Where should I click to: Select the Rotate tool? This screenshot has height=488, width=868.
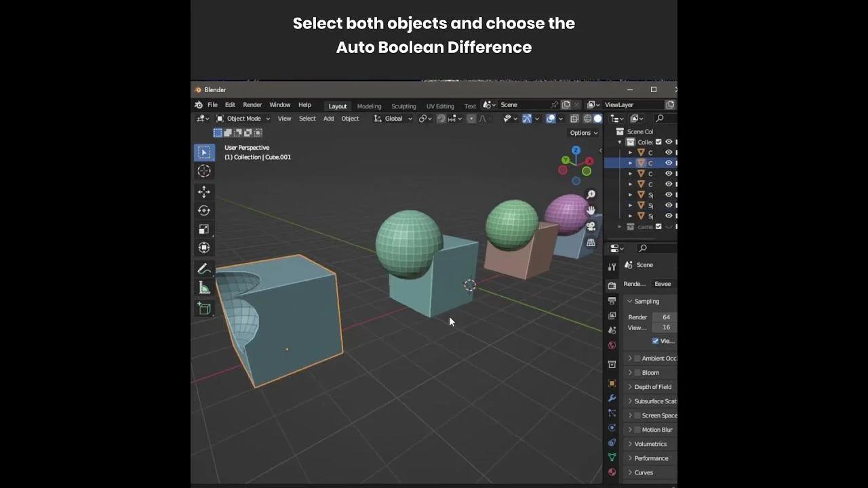coord(204,210)
